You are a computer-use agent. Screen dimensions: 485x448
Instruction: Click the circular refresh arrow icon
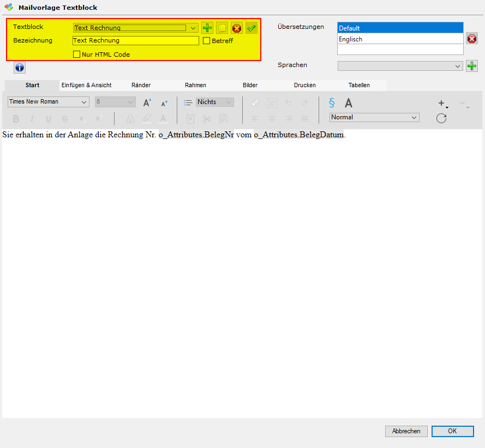click(x=441, y=118)
